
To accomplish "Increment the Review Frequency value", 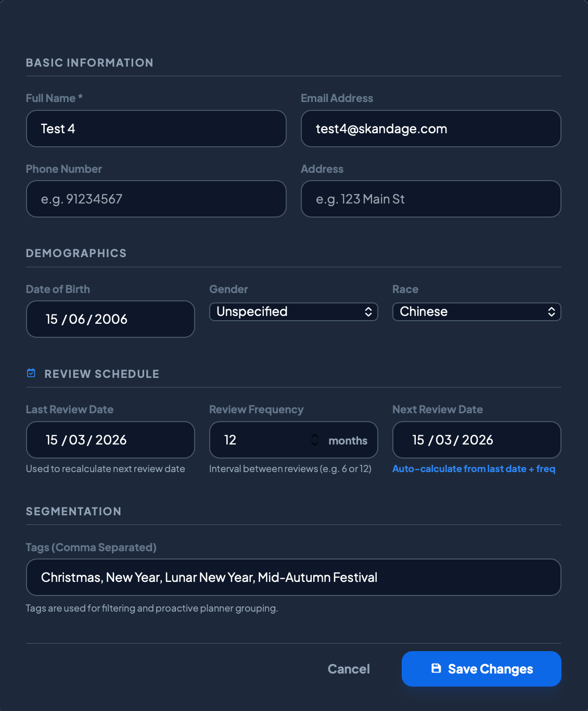I will pos(315,437).
